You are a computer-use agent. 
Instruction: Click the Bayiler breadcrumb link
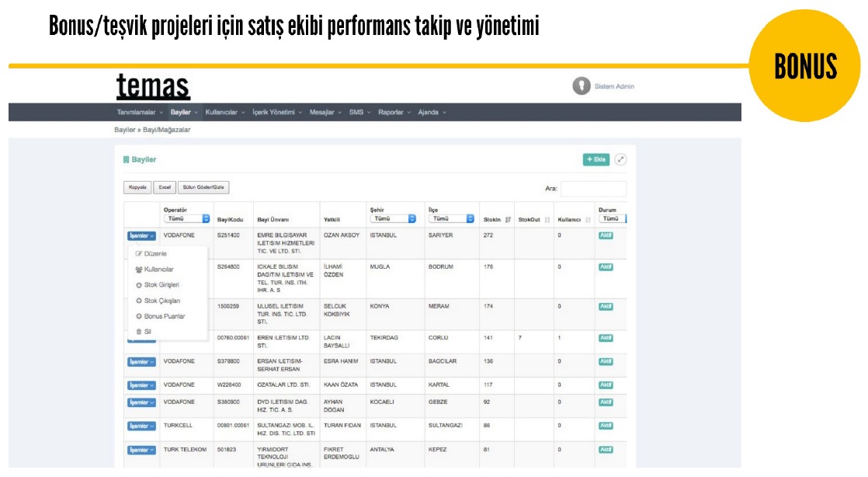pos(124,130)
